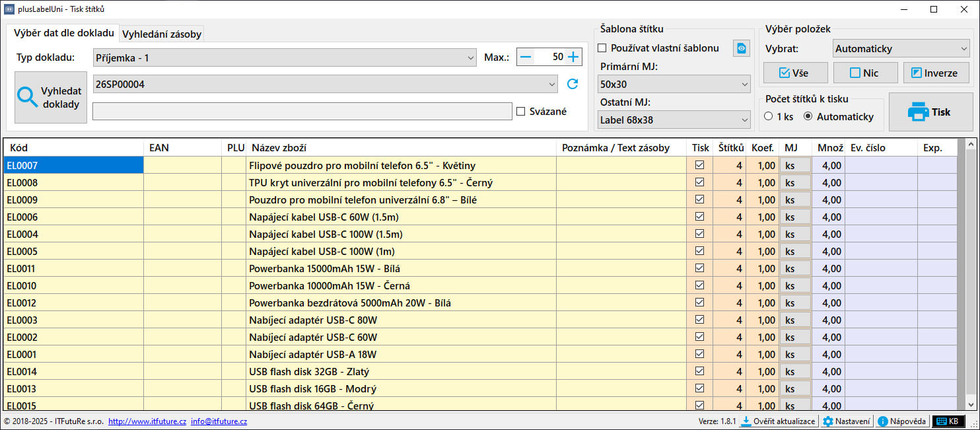Click the refresh icon beside document number
This screenshot has width=980, height=430.
[x=573, y=84]
